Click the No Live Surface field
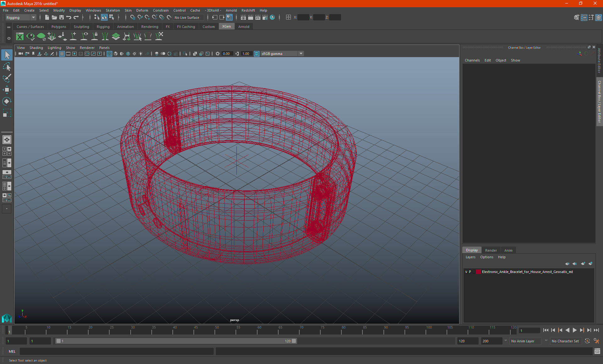The image size is (603, 364). click(188, 18)
